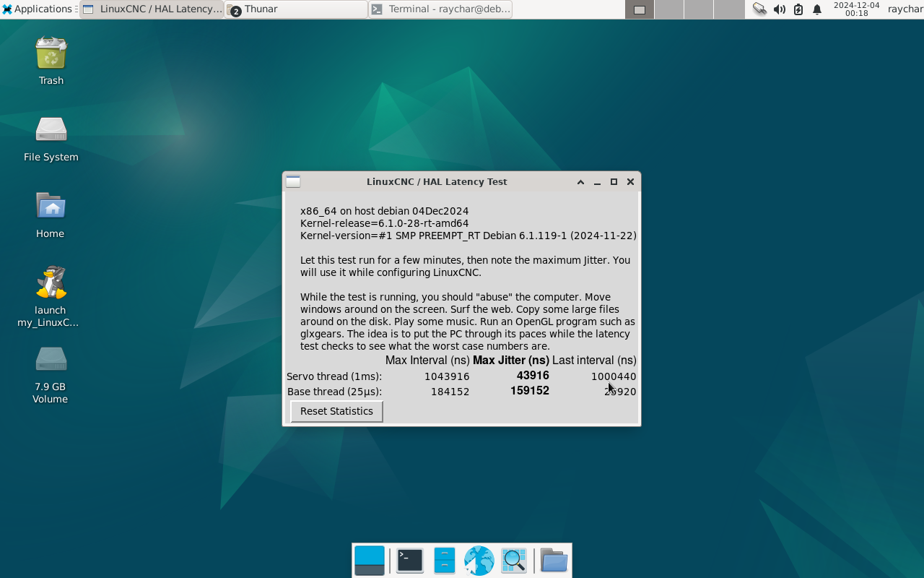Maximize the HAL Latency Test window
Screen dimensions: 924x578
point(614,182)
